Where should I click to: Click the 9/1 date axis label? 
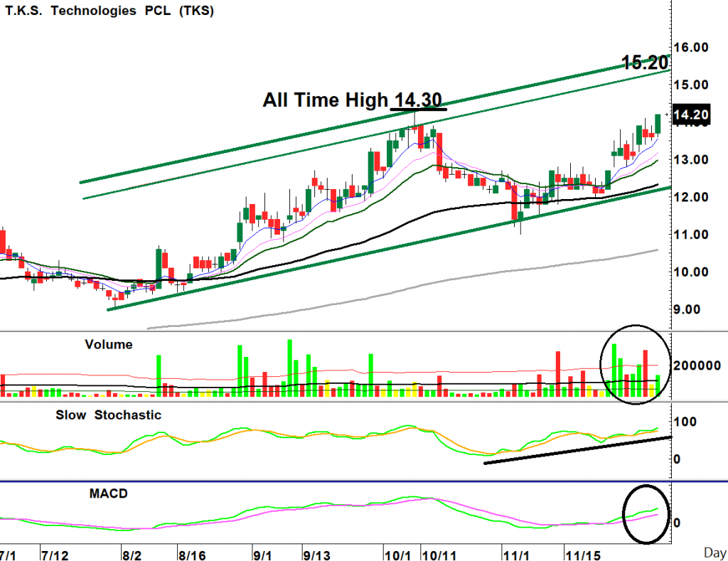tap(262, 555)
